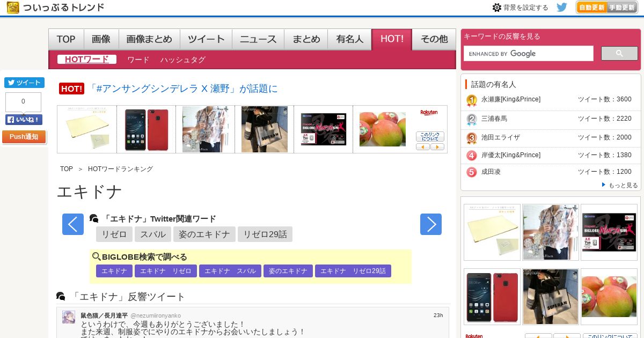Select related word 姿のエキドナ

point(204,234)
